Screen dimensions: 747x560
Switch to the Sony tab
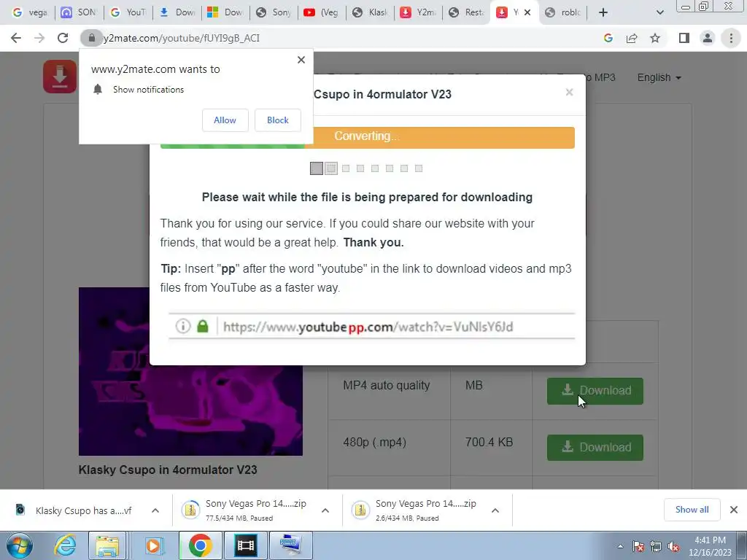[274, 12]
